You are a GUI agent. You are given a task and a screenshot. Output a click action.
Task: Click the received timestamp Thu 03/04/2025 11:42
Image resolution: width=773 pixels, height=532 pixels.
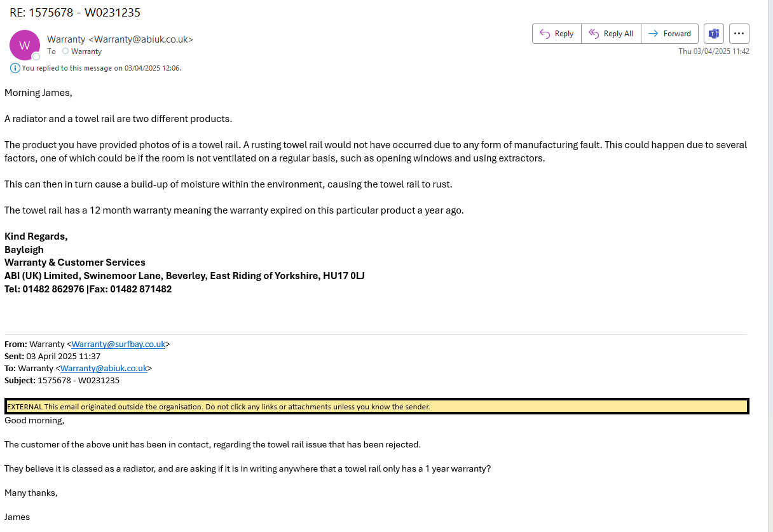pos(713,51)
